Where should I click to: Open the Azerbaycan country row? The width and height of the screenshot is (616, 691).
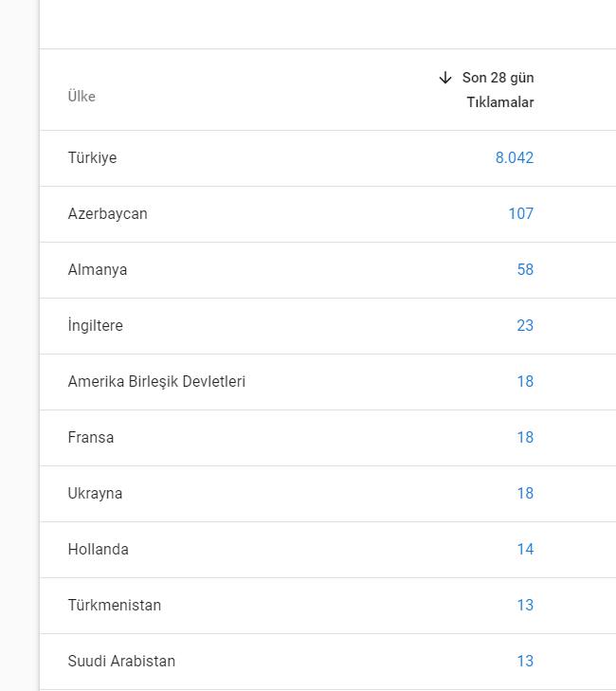point(328,214)
